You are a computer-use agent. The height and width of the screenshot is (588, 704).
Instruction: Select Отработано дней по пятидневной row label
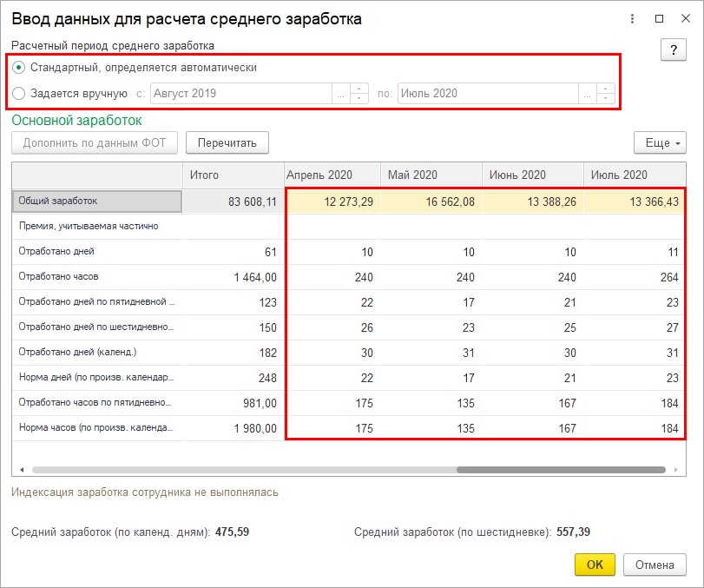(97, 302)
